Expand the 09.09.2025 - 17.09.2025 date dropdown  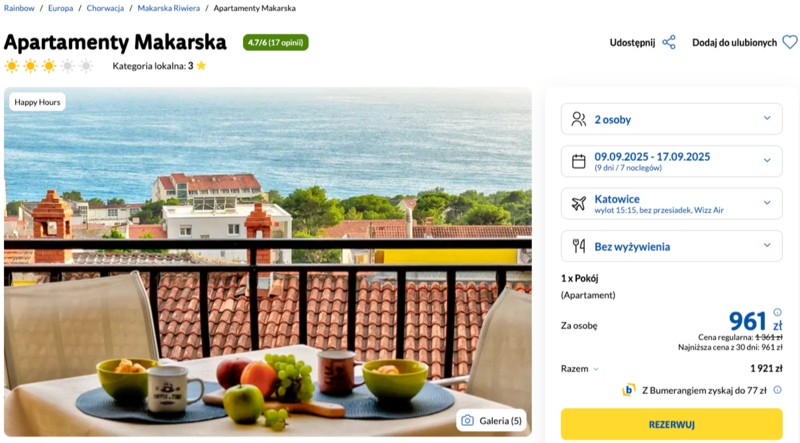pyautogui.click(x=671, y=161)
